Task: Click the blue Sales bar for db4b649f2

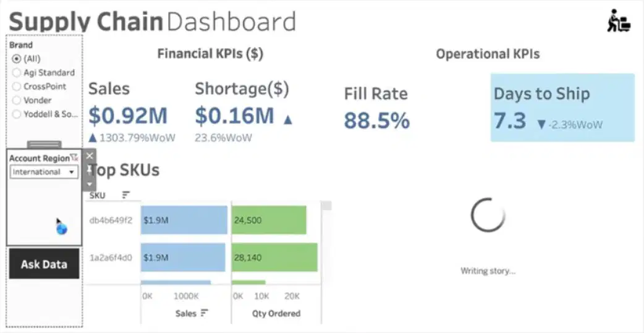Action: click(x=184, y=220)
